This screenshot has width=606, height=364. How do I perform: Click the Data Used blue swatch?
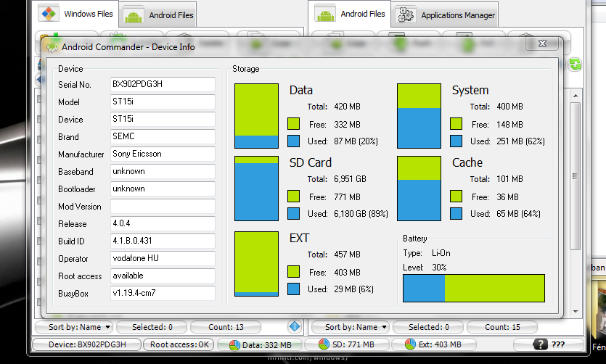coord(293,141)
